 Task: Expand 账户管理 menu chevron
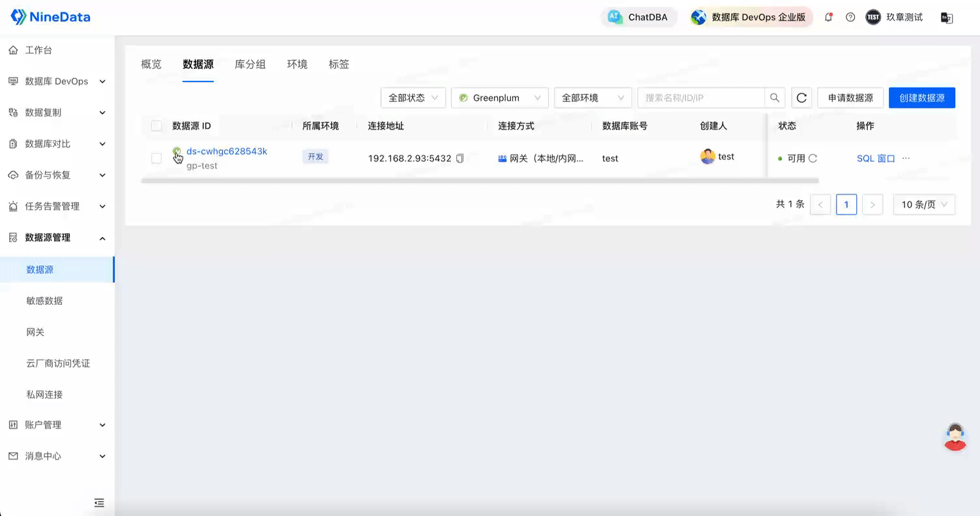click(102, 425)
